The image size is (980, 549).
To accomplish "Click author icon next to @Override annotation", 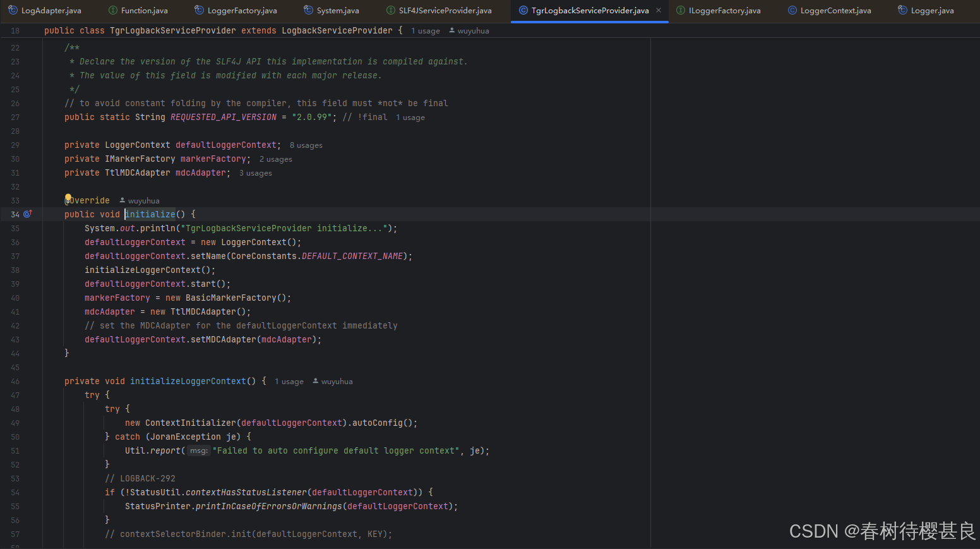I will pos(122,200).
